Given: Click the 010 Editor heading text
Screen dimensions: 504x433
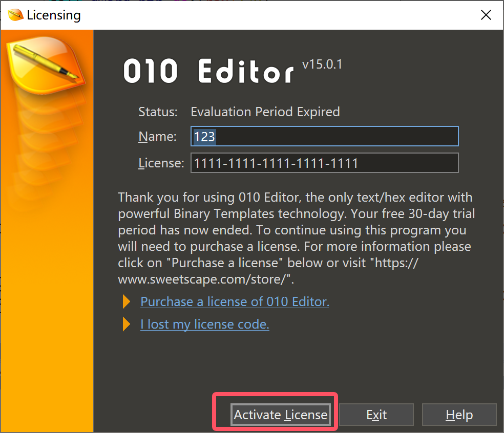Looking at the screenshot, I should pyautogui.click(x=208, y=71).
